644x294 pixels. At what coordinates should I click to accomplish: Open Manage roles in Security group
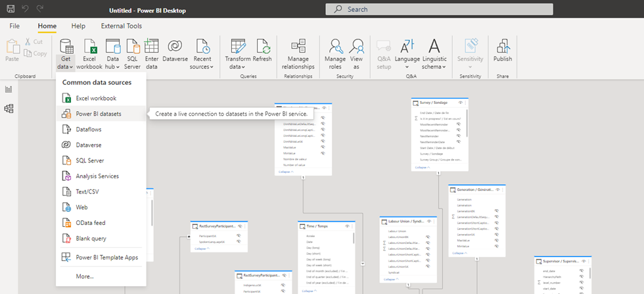335,55
